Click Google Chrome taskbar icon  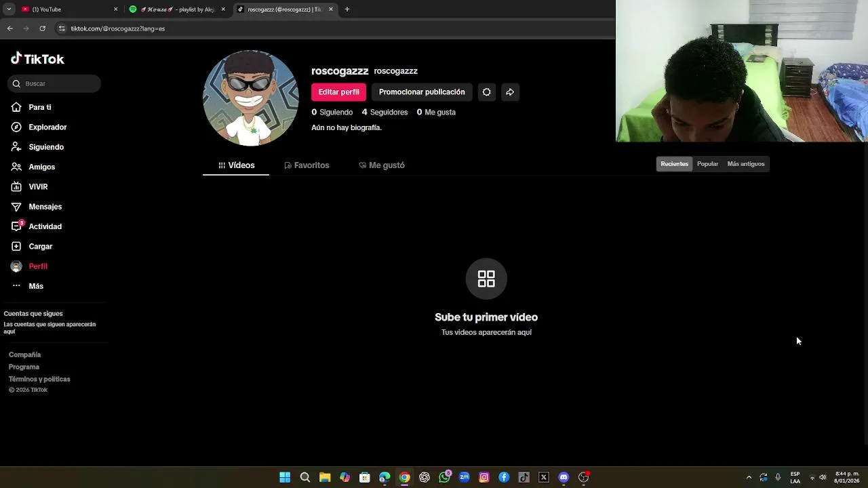pos(404,477)
